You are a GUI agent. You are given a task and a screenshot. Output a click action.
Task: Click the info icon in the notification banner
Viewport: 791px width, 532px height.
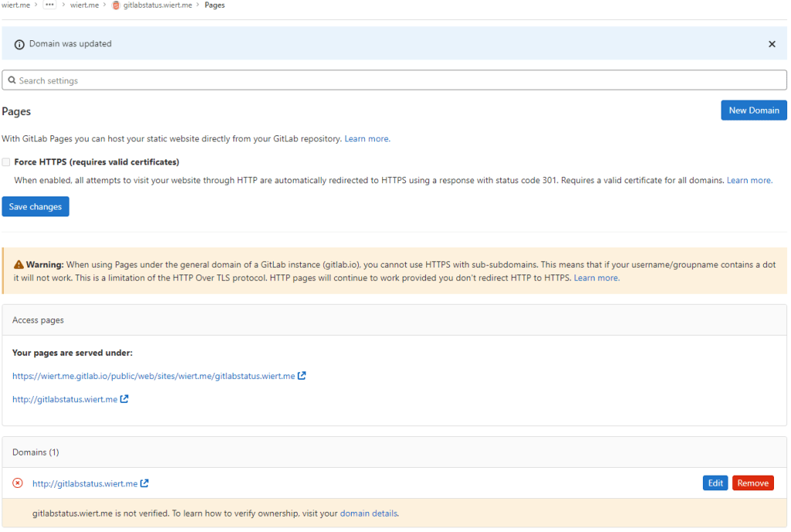click(19, 43)
